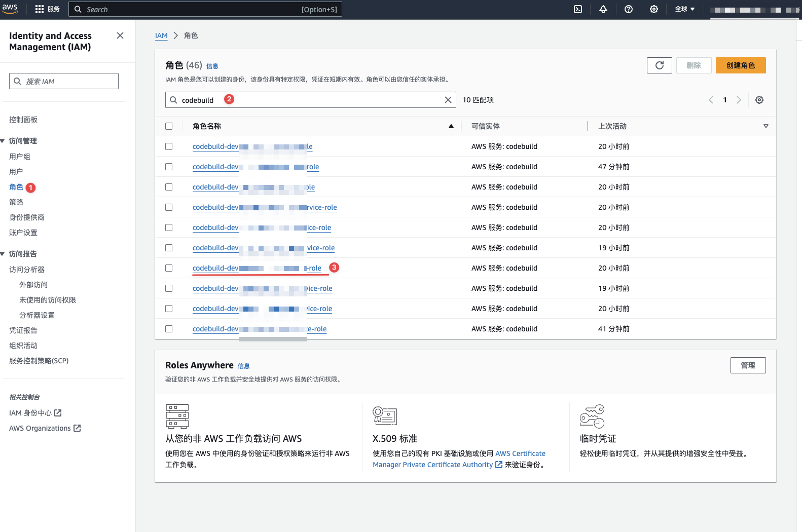Click the 管理 button in Roles Anywhere
The image size is (802, 532).
tap(748, 365)
